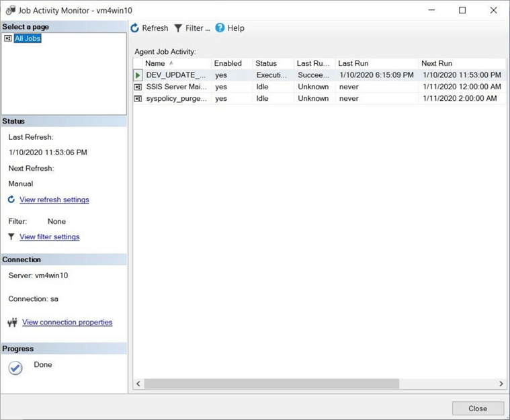Select All Jobs page in the tree
The height and width of the screenshot is (420, 510).
pyautogui.click(x=28, y=39)
